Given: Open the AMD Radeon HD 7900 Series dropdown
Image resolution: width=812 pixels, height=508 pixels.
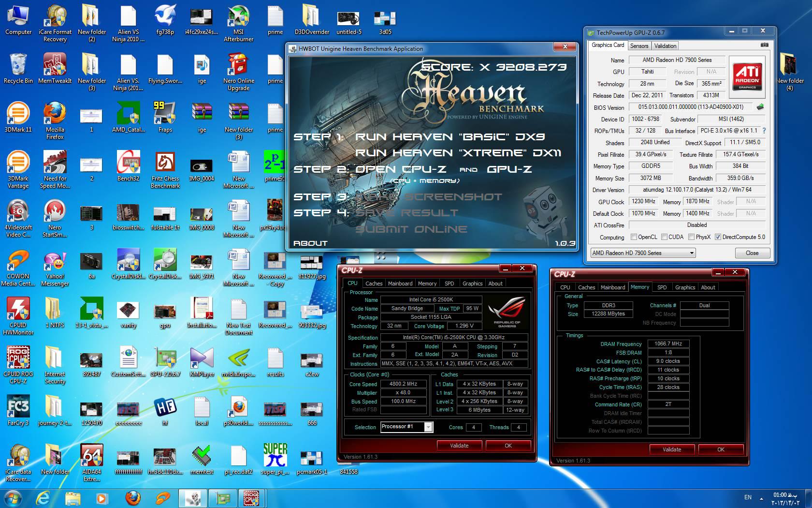Looking at the screenshot, I should (643, 253).
